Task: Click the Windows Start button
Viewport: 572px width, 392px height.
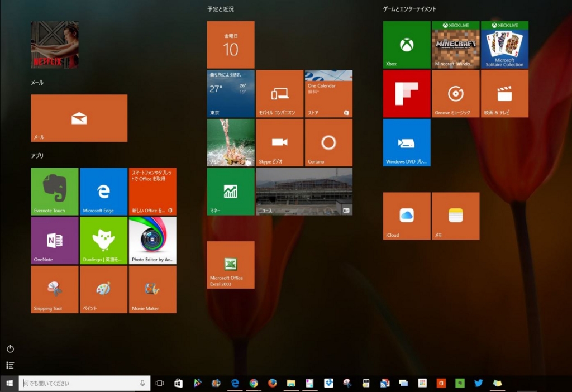Action: pos(9,383)
